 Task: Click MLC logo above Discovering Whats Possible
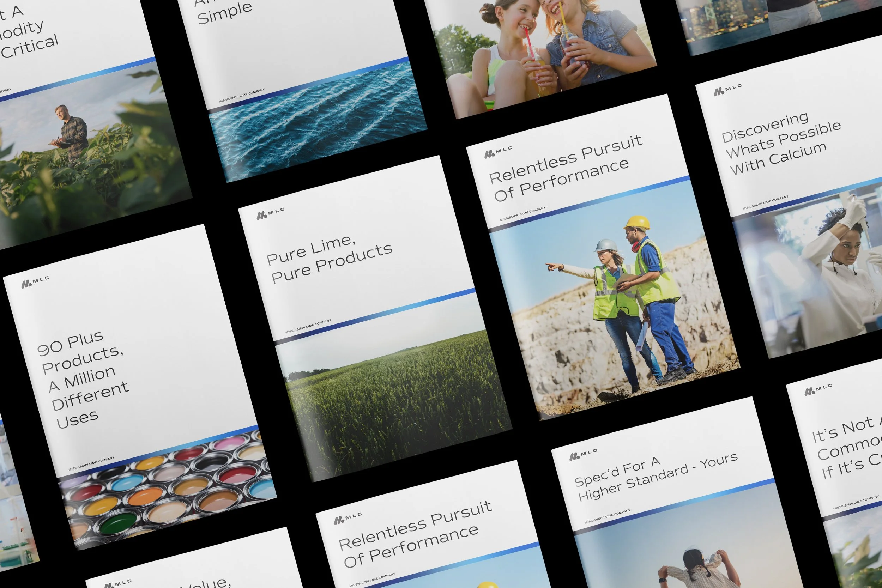pyautogui.click(x=727, y=90)
